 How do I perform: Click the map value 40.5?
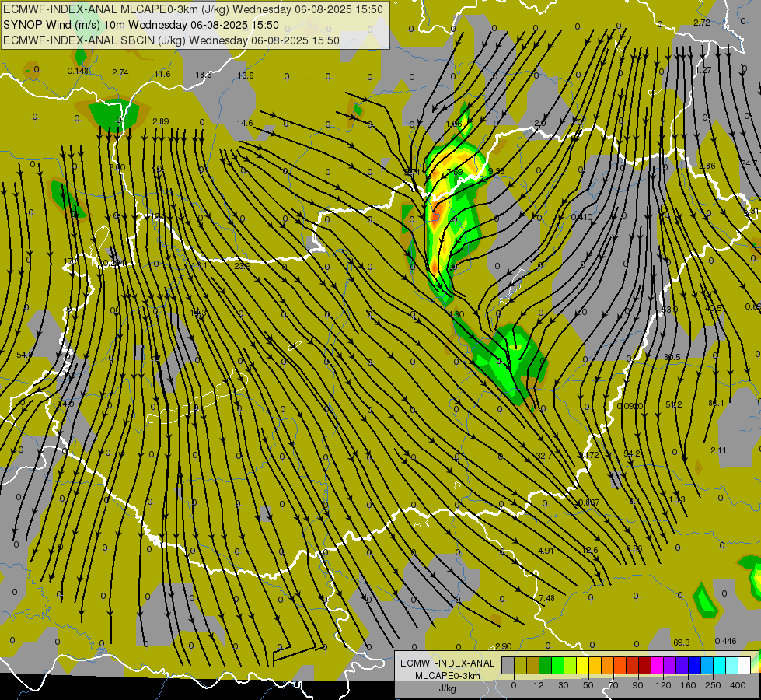pyautogui.click(x=713, y=308)
